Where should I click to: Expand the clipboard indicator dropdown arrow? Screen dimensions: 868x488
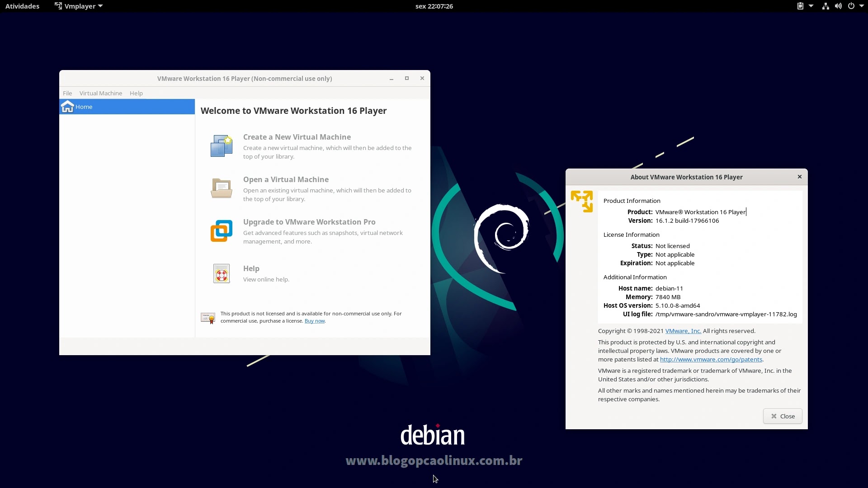pos(811,6)
